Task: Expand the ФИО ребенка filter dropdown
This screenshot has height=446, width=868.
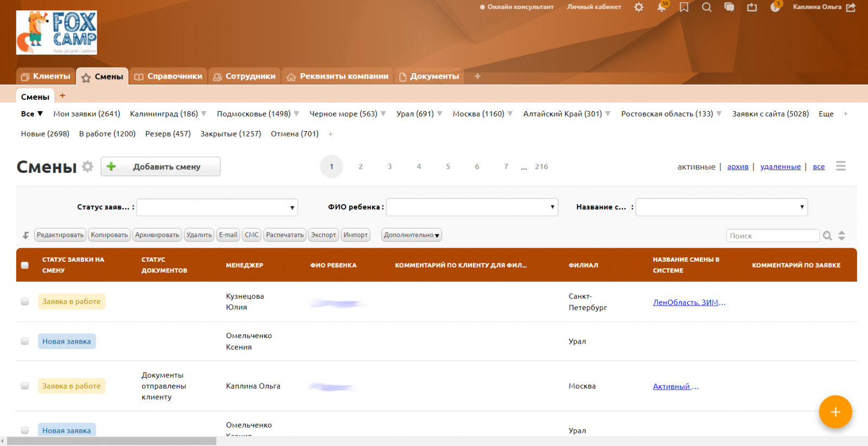Action: pyautogui.click(x=471, y=207)
